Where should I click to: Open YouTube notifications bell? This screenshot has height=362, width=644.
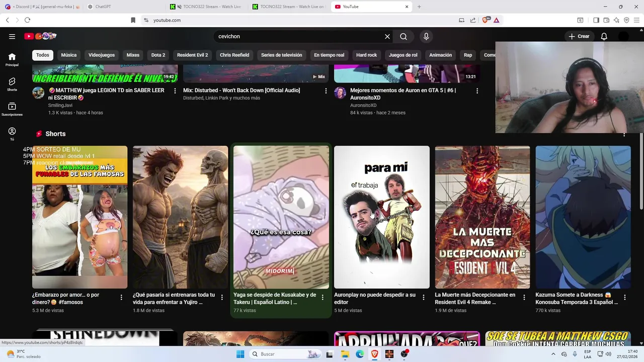[x=604, y=36]
